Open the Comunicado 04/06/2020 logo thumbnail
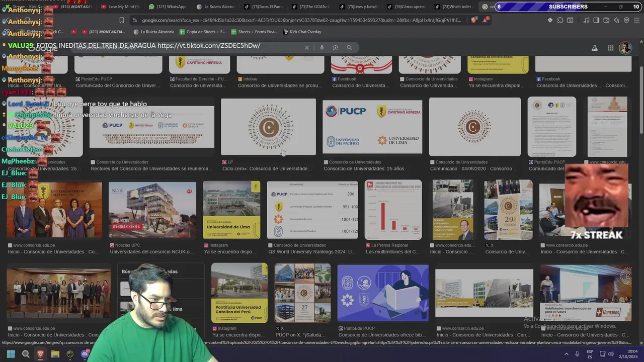This screenshot has height=362, width=644. tap(474, 127)
